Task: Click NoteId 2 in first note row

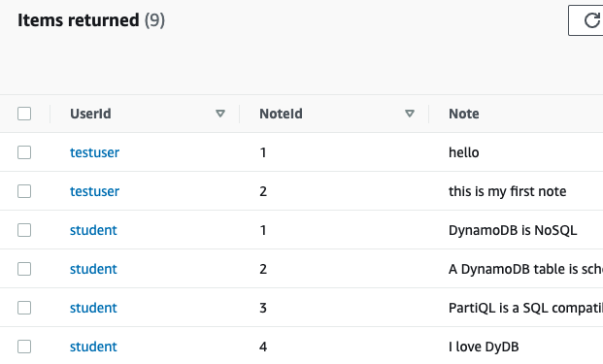Action: (263, 191)
